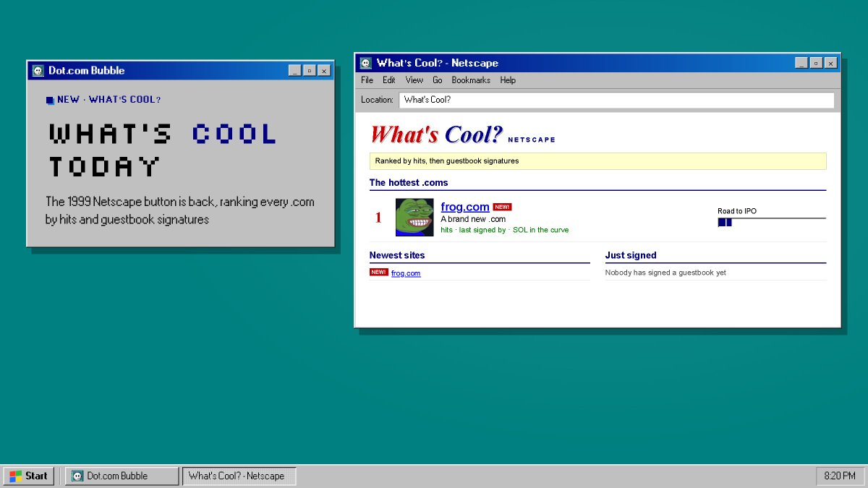Click the "Location:" label
This screenshot has width=868, height=488.
coord(377,100)
